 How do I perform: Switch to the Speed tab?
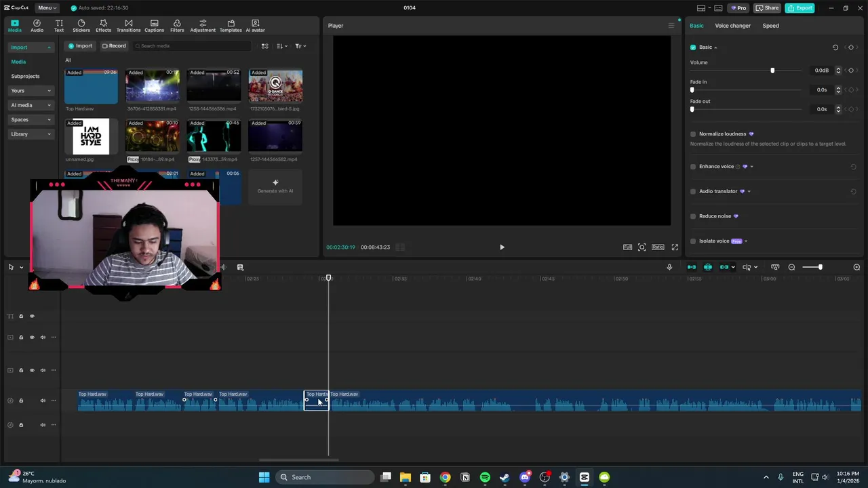point(770,26)
